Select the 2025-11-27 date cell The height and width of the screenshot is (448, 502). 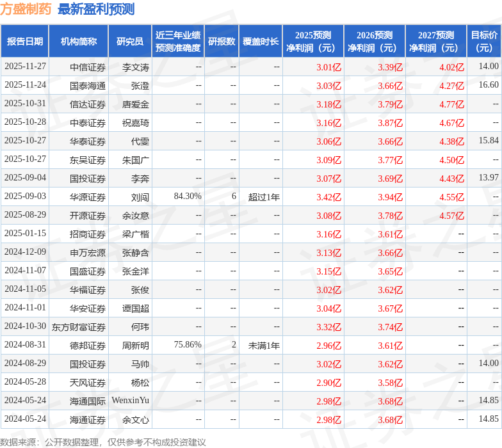click(25, 67)
